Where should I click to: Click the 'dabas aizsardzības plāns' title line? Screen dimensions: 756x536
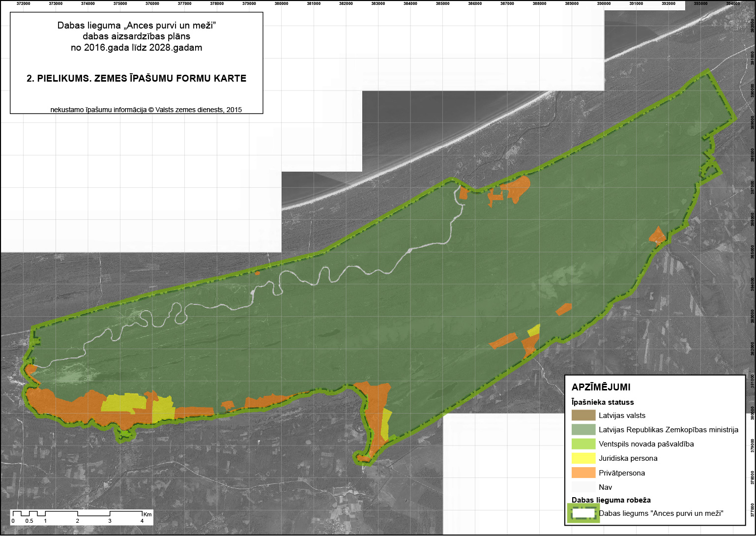click(136, 36)
